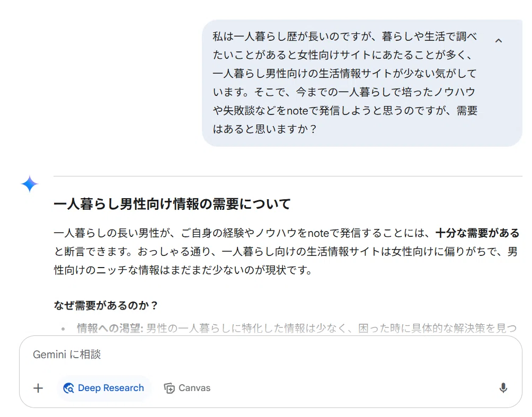Click the heading 一人暮らし男性向け情報の需要について

pyautogui.click(x=172, y=204)
